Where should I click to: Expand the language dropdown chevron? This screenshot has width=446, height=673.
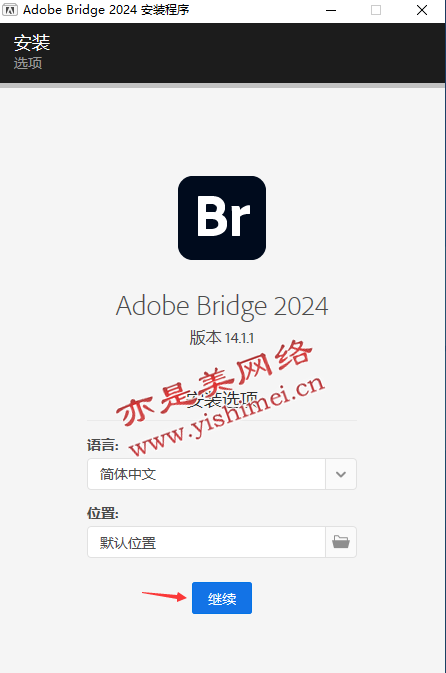click(x=341, y=474)
